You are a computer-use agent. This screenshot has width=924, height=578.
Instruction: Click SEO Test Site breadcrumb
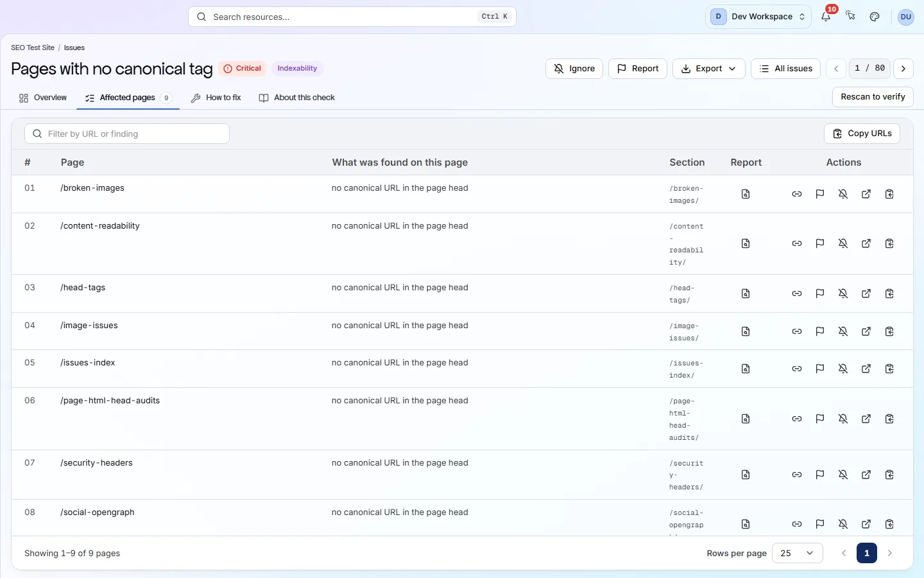[33, 48]
